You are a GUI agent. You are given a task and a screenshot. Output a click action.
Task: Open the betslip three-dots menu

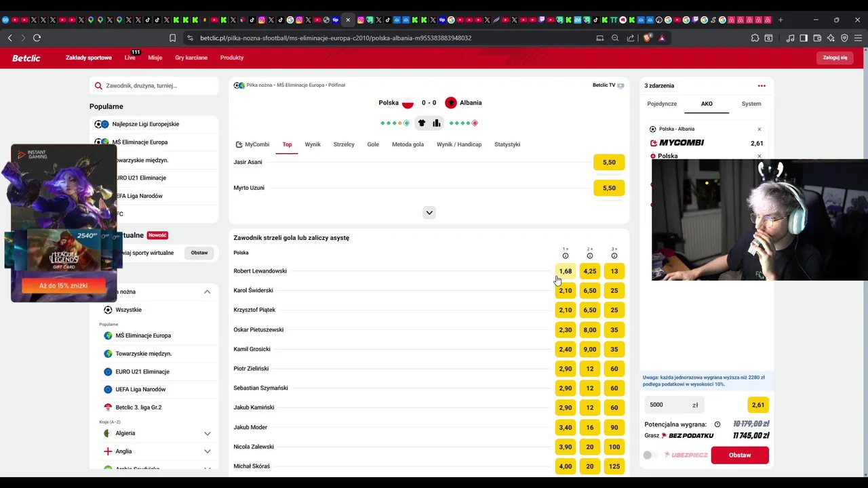(762, 85)
